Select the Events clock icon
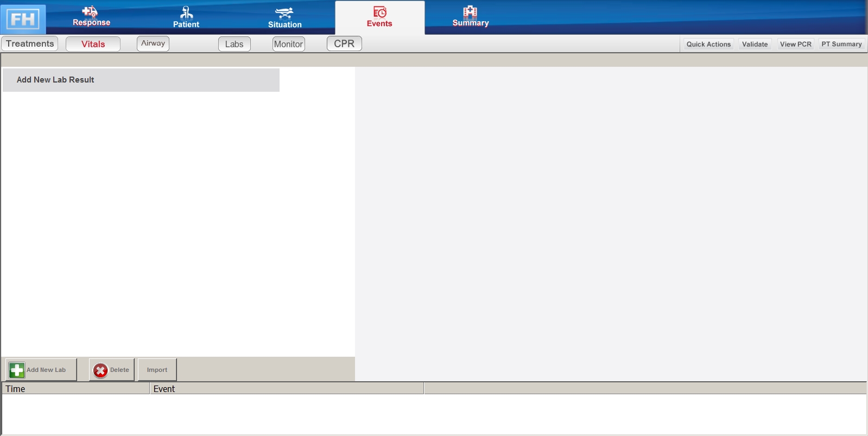 [379, 12]
